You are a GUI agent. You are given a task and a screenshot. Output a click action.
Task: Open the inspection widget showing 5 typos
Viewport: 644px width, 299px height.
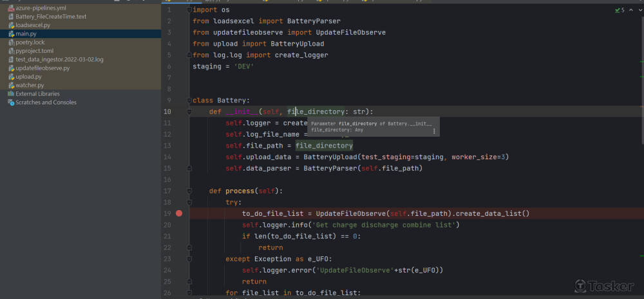coord(620,10)
